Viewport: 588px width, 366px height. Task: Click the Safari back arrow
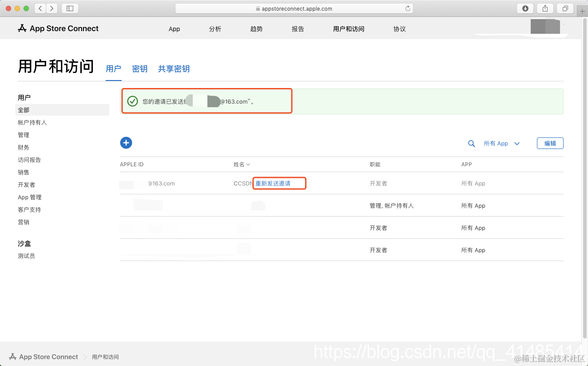pos(40,8)
